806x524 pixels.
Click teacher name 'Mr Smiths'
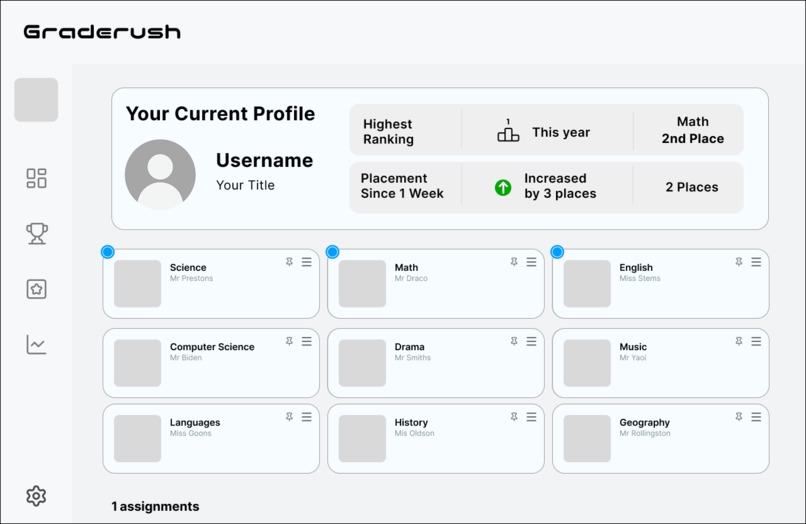coord(412,357)
